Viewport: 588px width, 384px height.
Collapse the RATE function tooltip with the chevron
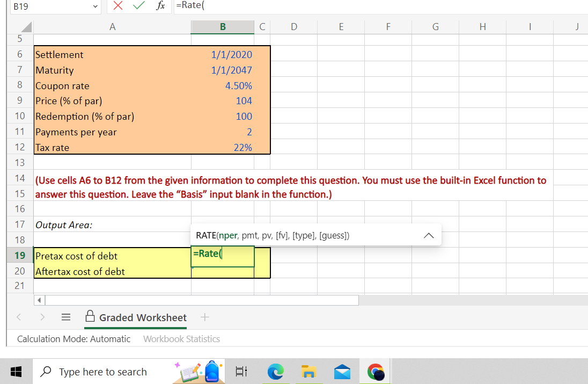click(428, 235)
